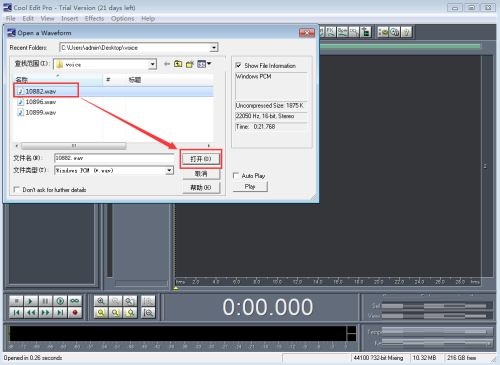Toggle the Loop play infinity button

[75, 301]
